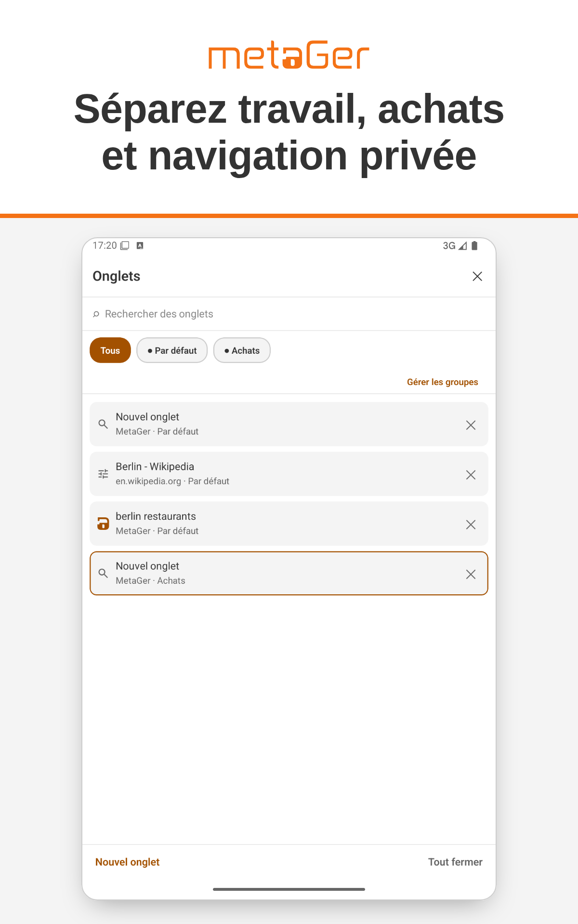578x924 pixels.
Task: Open the Berlin - Wikipedia tab
Action: tap(289, 474)
